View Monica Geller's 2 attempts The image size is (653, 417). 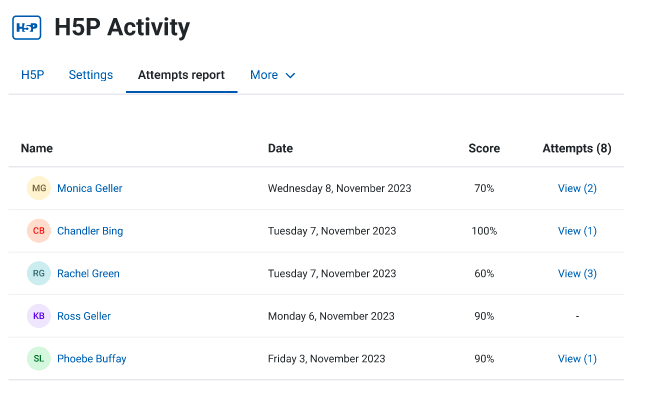pos(577,188)
